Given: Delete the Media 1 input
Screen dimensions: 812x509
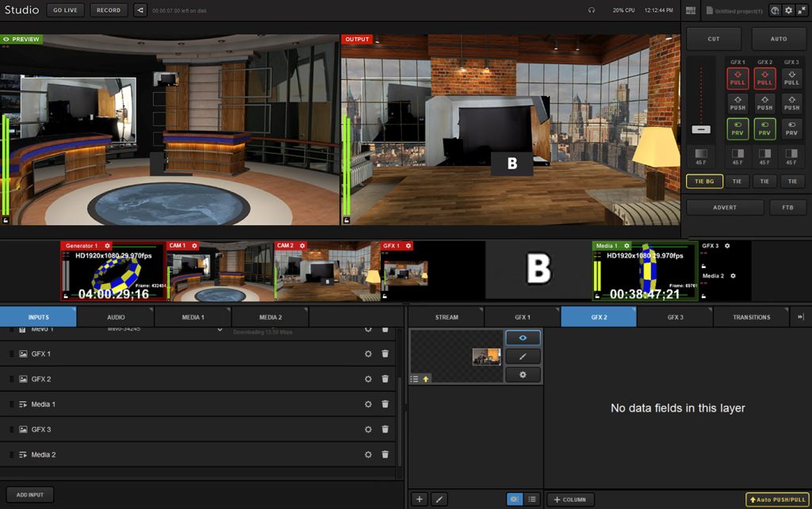Looking at the screenshot, I should (x=385, y=404).
